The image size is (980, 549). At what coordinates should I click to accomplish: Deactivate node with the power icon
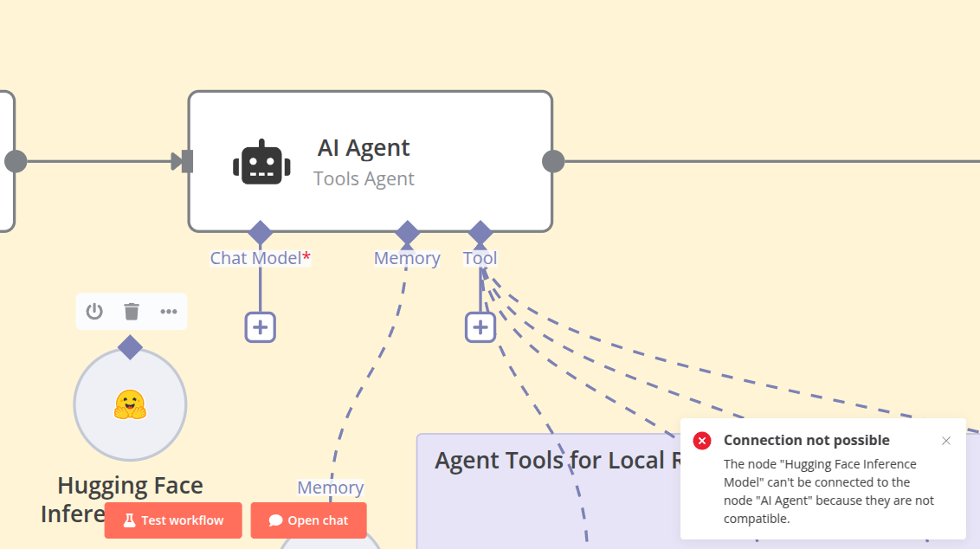click(x=94, y=312)
